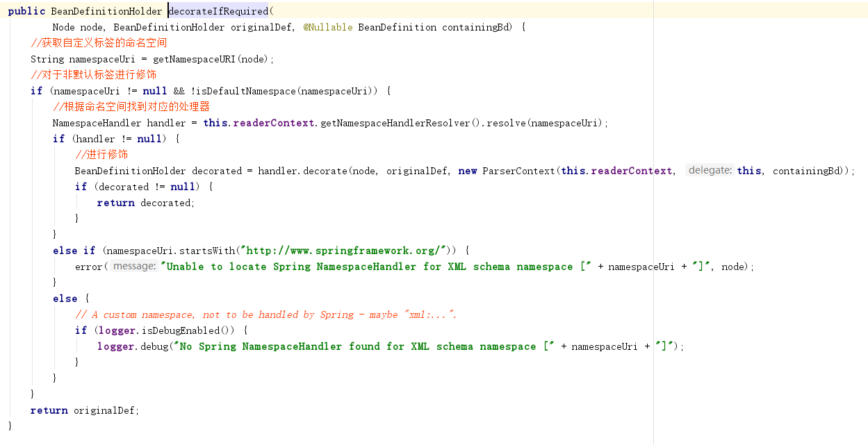Screen dimensions: 868x445
Task: Click the getNamespaceHandlerResolver() call
Action: 402,123
